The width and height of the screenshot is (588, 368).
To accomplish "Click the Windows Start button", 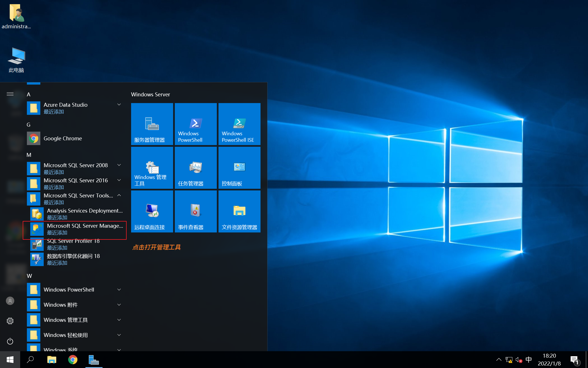I will tap(10, 360).
